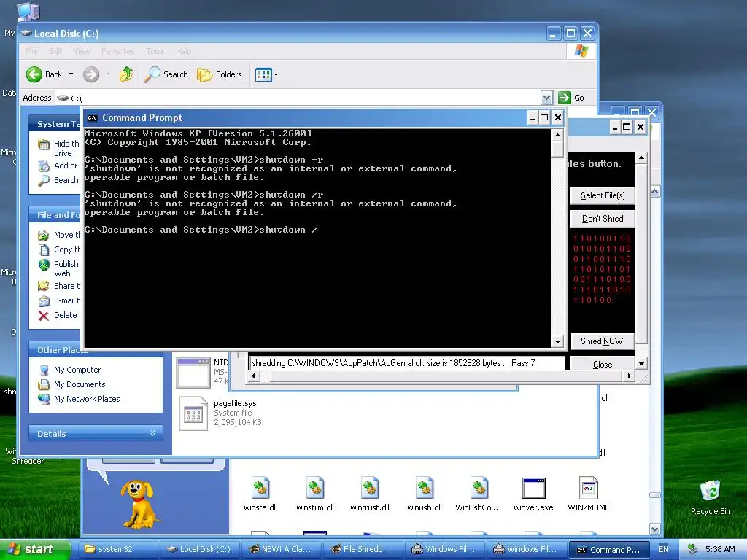Go up one folder level icon
The width and height of the screenshot is (747, 560).
click(x=126, y=74)
